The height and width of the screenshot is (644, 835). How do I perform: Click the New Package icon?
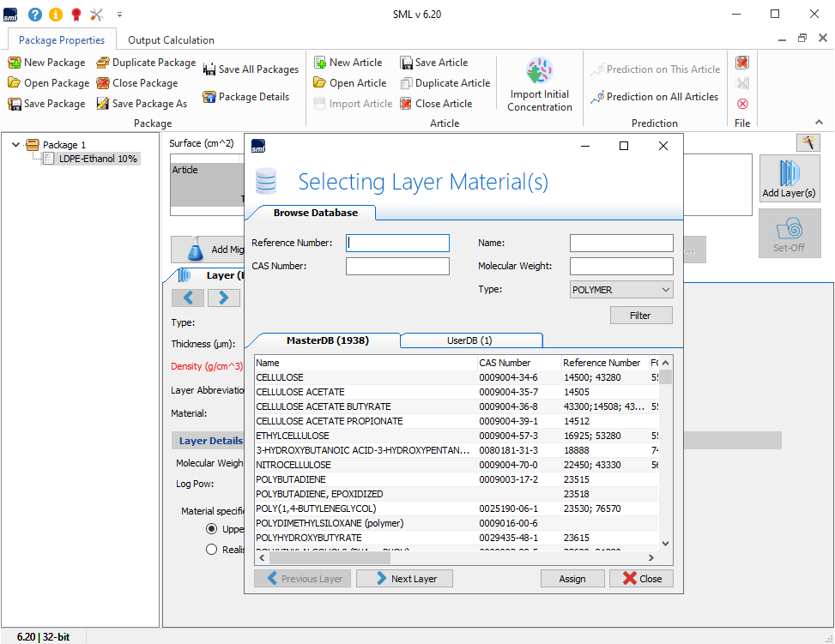tap(15, 63)
